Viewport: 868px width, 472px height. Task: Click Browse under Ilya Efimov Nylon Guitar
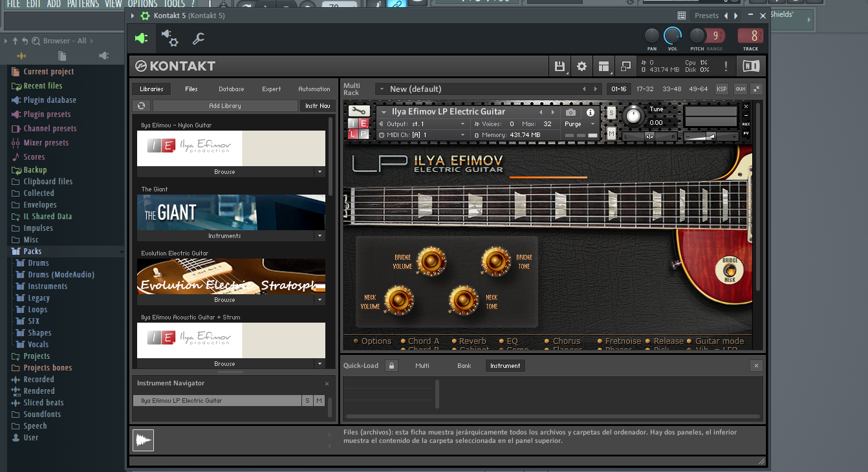[x=224, y=172]
